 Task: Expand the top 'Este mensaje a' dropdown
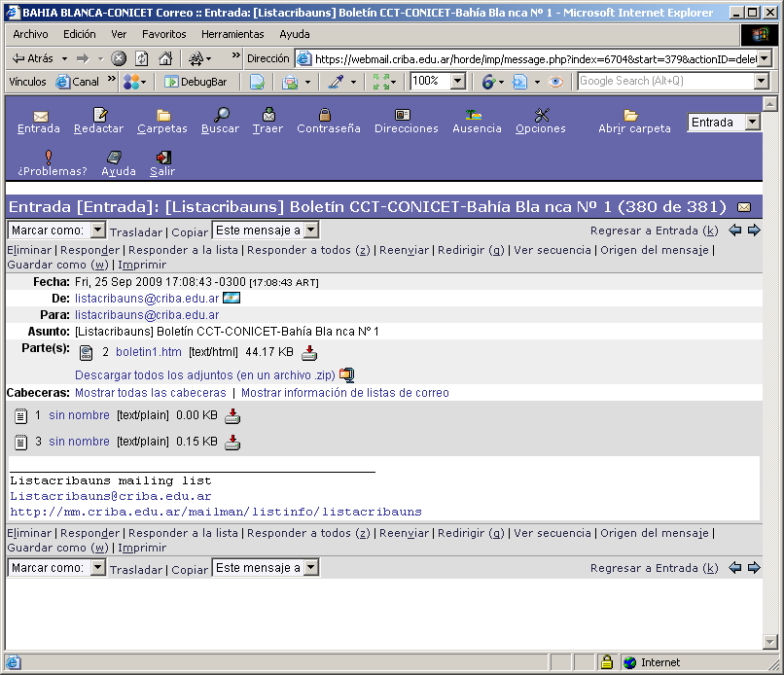[x=310, y=231]
